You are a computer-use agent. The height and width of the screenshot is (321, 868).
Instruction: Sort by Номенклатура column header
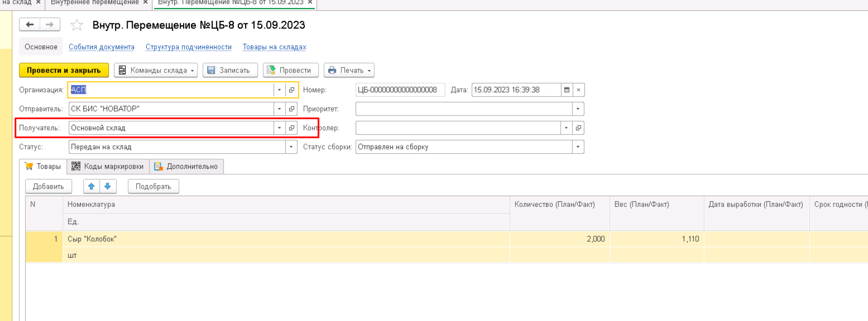(287, 204)
